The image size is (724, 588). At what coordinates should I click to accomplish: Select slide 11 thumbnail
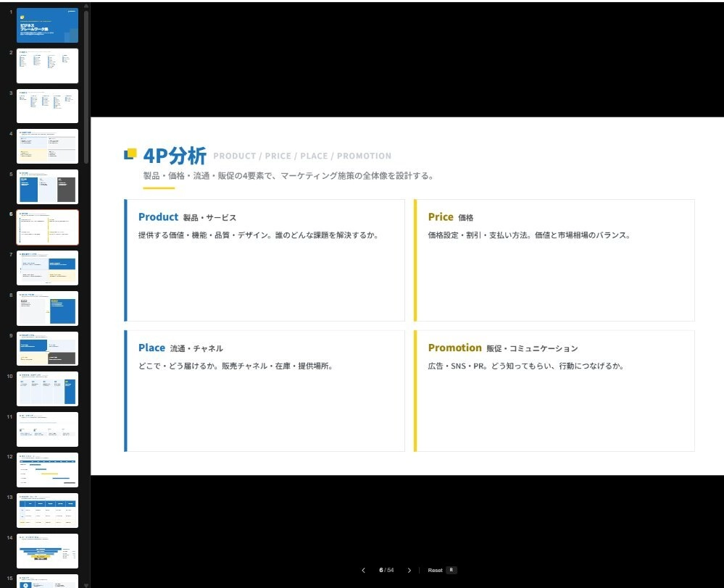pyautogui.click(x=48, y=429)
